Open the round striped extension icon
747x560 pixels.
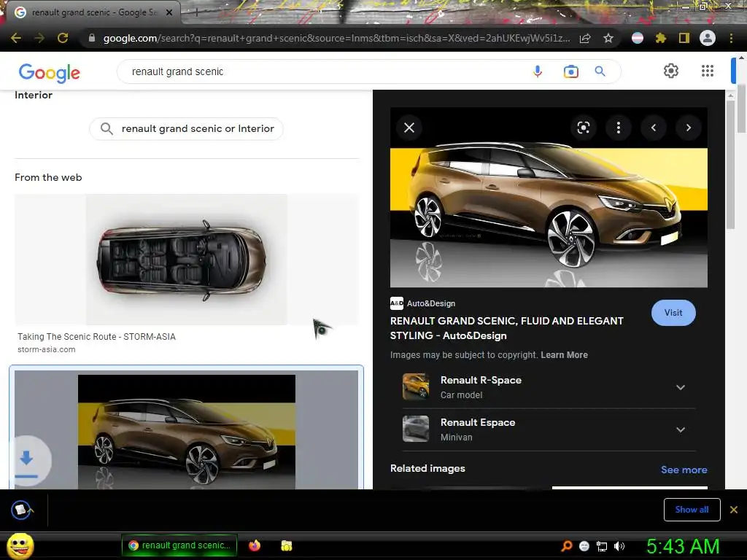(638, 38)
